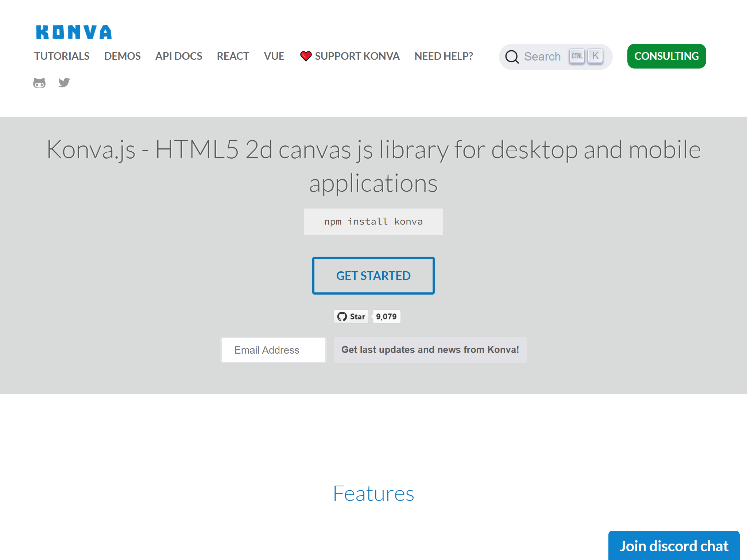The width and height of the screenshot is (747, 560).
Task: Navigate to the REACT integration page
Action: (x=233, y=56)
